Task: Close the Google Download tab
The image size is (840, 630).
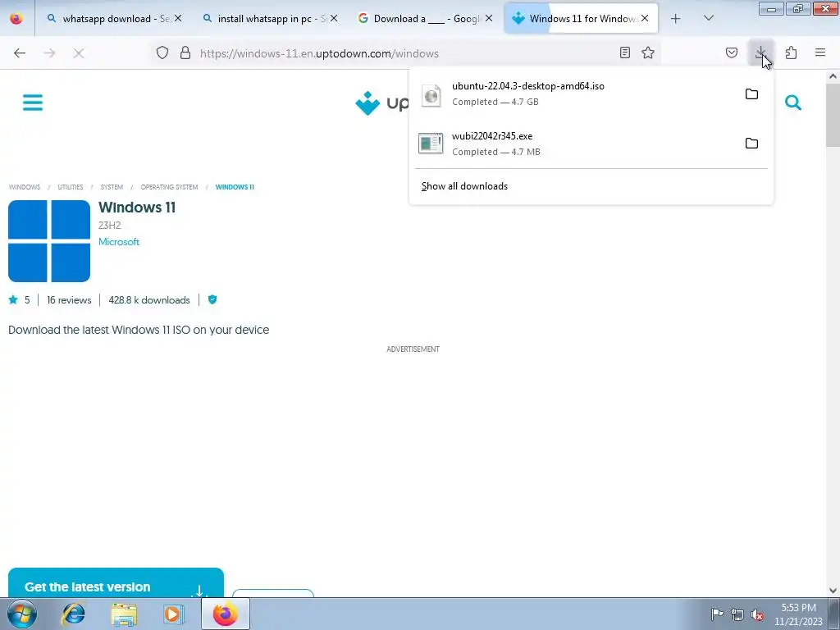Action: (x=489, y=19)
